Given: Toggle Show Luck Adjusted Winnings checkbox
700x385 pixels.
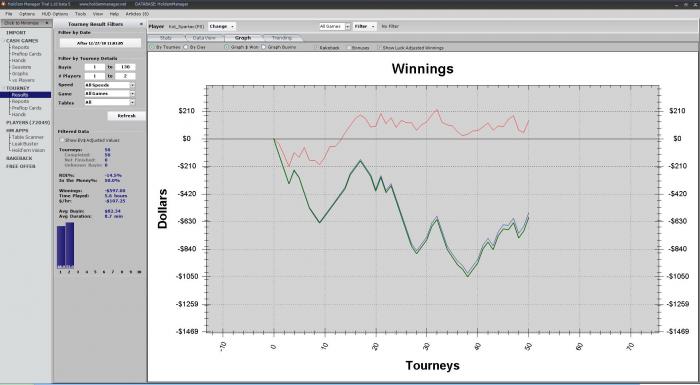Looking at the screenshot, I should point(379,47).
